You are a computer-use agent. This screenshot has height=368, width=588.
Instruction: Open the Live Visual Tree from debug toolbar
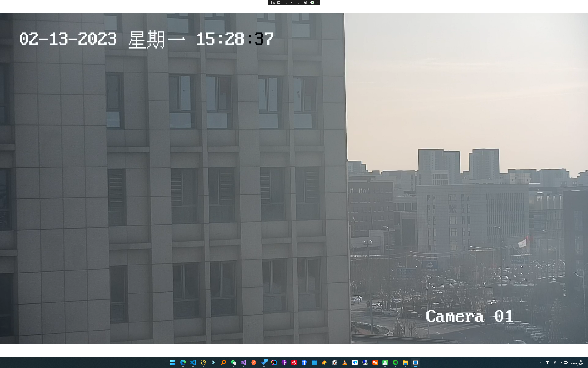pyautogui.click(x=273, y=3)
